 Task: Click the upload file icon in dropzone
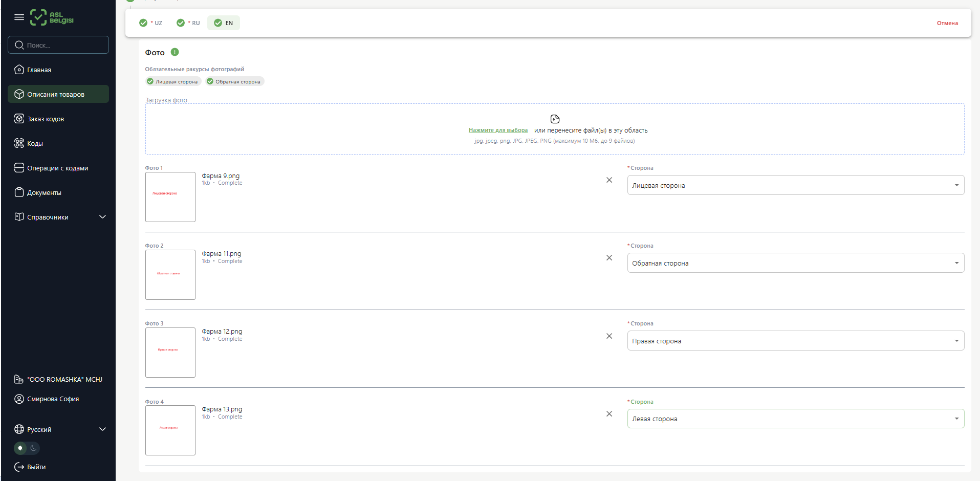(x=555, y=119)
